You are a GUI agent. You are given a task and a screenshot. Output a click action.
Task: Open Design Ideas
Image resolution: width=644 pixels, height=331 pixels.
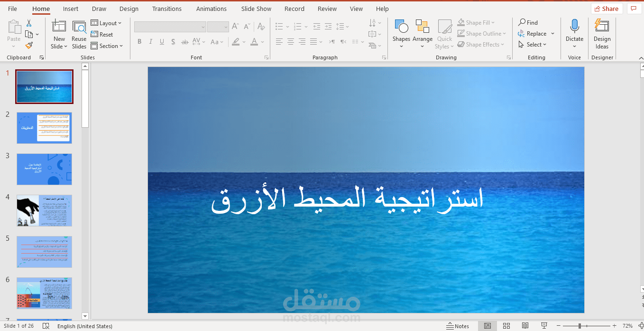602,34
